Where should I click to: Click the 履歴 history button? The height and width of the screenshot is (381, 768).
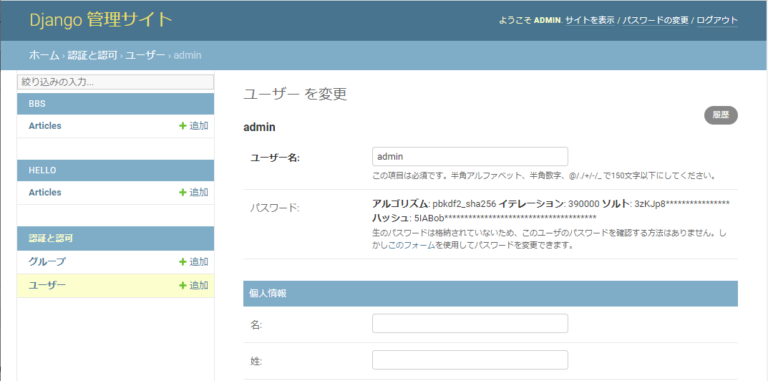721,115
